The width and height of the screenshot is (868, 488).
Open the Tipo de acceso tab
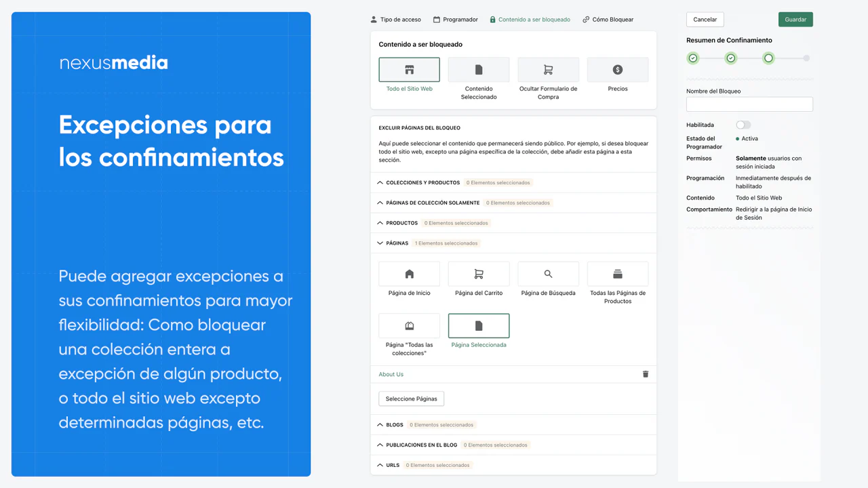(395, 20)
